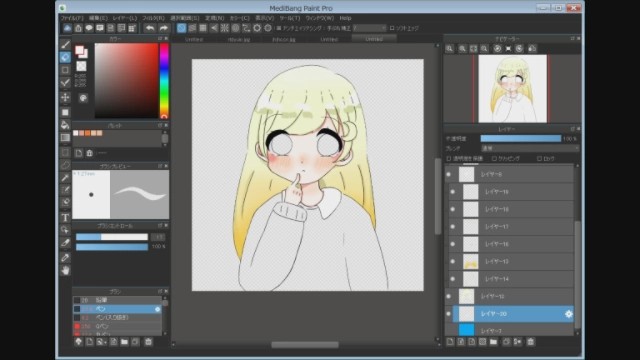Open settings gear on the selected layer
The width and height of the screenshot is (640, 360).
569,314
